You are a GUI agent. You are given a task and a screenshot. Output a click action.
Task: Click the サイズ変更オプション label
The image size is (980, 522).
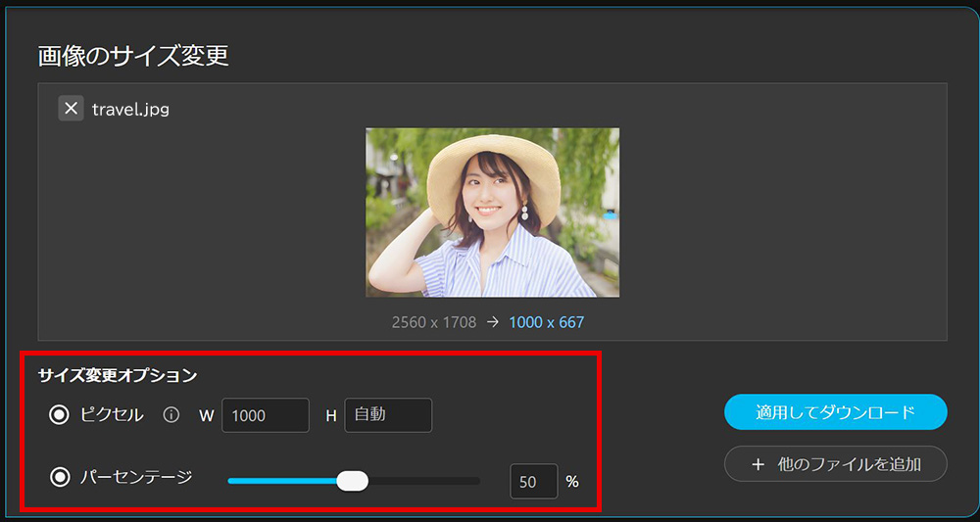click(x=118, y=375)
